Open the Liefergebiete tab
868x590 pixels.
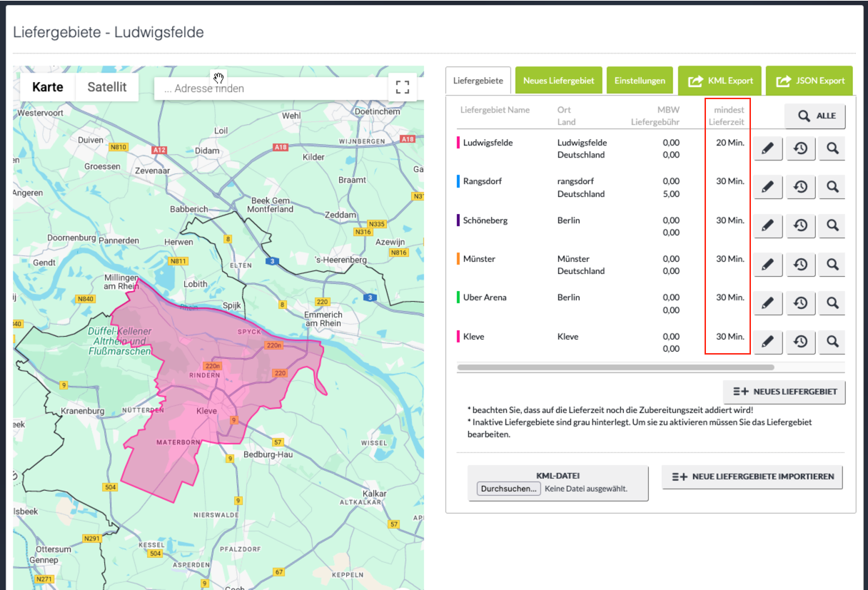pos(478,81)
